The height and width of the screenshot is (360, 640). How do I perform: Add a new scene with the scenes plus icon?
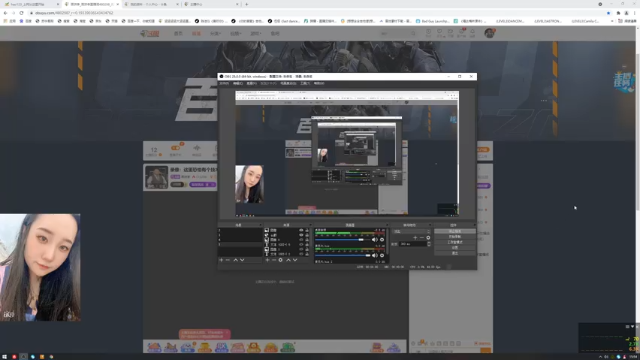(x=221, y=260)
